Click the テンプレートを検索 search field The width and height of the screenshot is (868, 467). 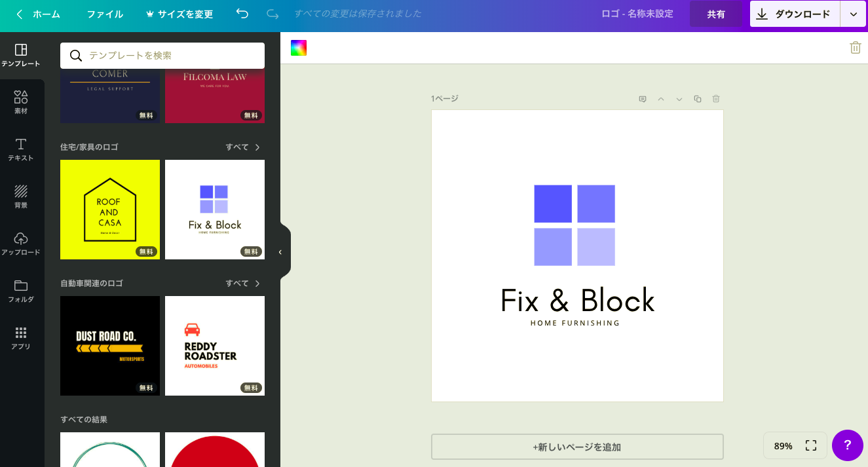(x=162, y=56)
